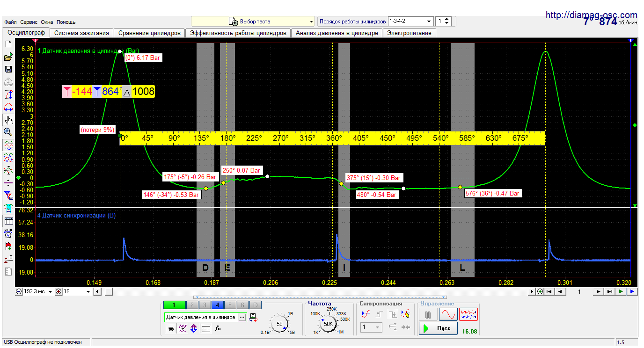Click the AUTO voltmeter icon
The height and width of the screenshot is (348, 644).
[x=8, y=233]
